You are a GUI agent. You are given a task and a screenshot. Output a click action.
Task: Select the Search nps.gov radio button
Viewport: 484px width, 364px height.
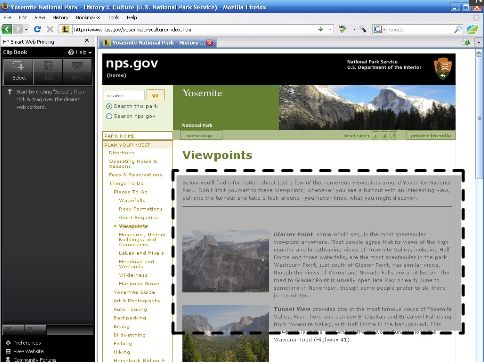point(109,116)
